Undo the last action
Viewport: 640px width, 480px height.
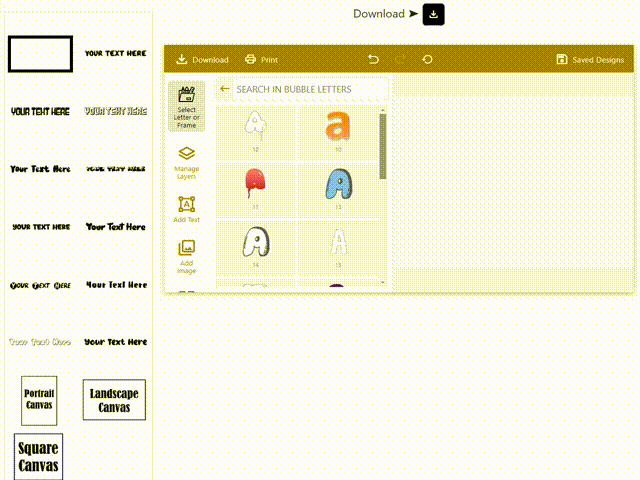coord(374,60)
